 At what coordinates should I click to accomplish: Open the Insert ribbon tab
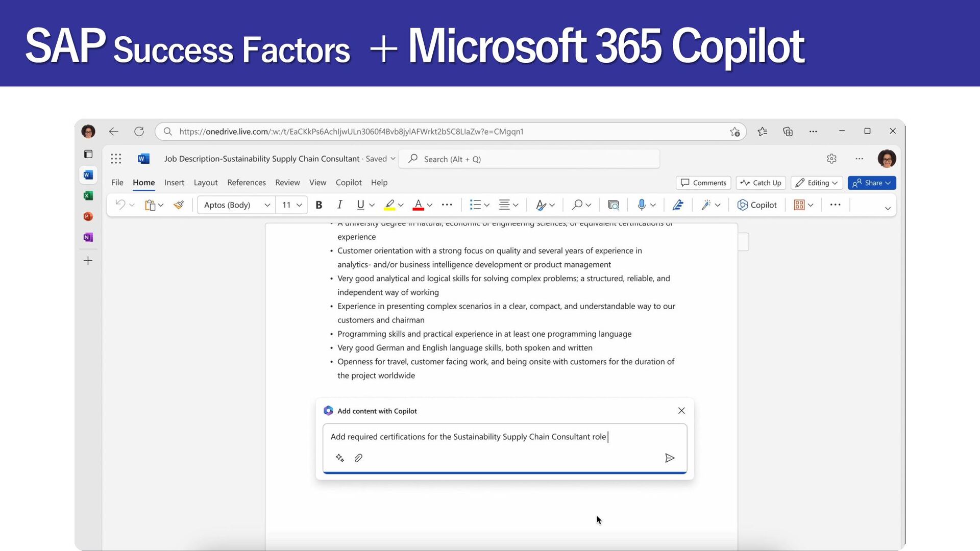point(174,183)
